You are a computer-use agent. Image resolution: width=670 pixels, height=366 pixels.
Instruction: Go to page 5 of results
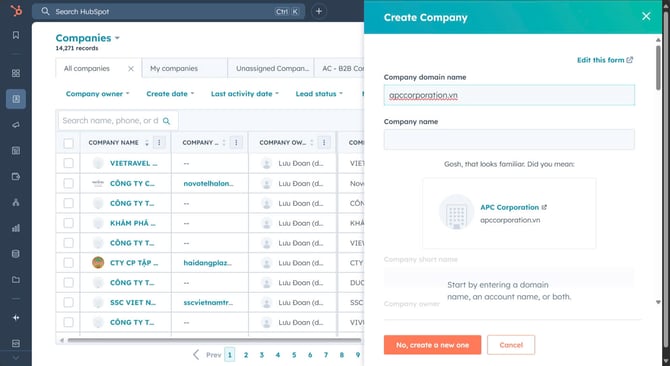tap(294, 354)
